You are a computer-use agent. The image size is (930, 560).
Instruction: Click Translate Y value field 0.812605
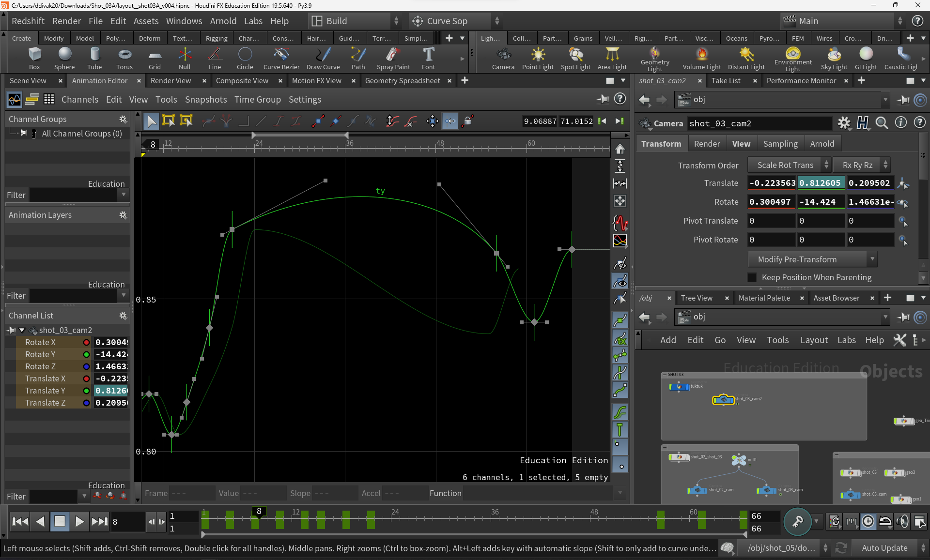tap(821, 183)
